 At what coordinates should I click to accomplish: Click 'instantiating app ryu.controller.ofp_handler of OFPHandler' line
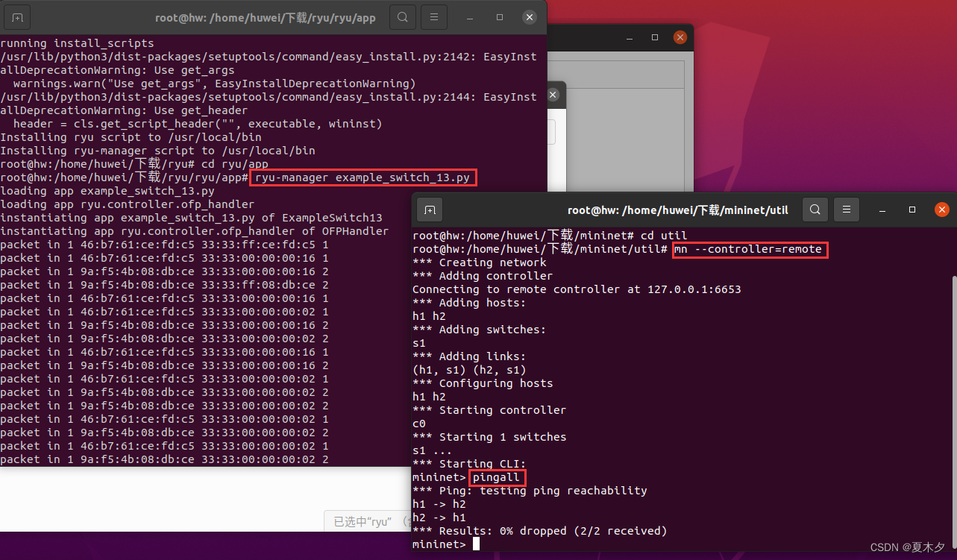pyautogui.click(x=195, y=231)
